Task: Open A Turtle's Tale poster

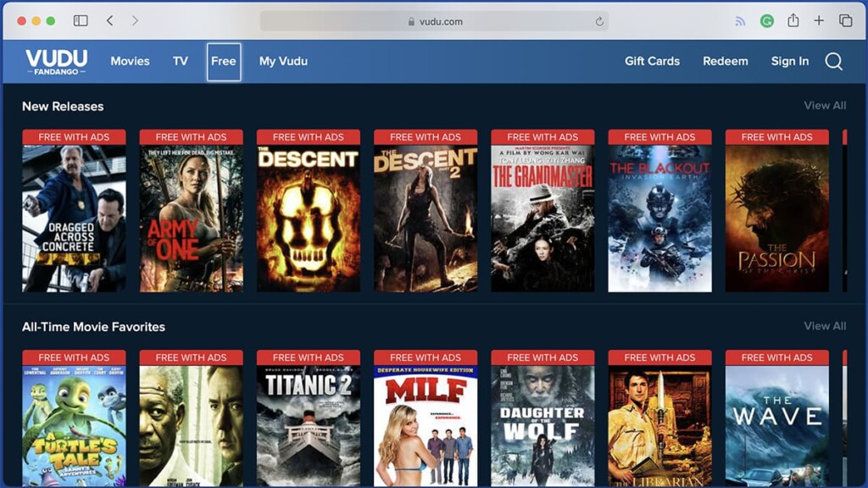Action: [x=75, y=419]
